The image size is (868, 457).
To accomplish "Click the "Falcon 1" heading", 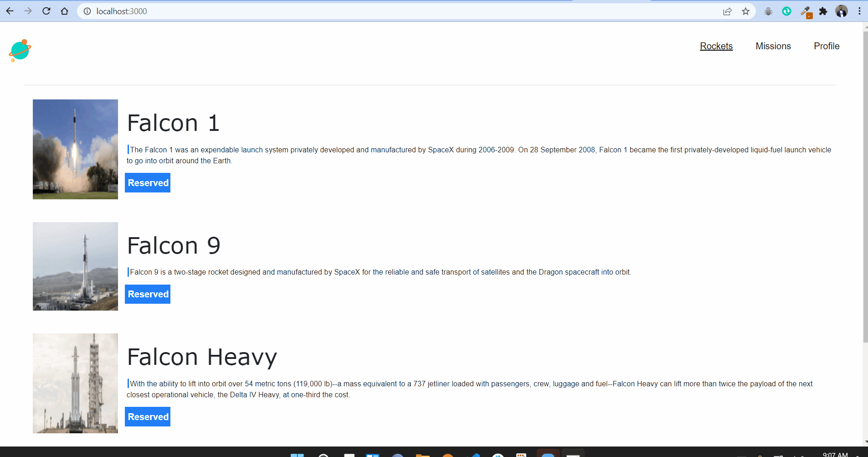I will [x=173, y=123].
